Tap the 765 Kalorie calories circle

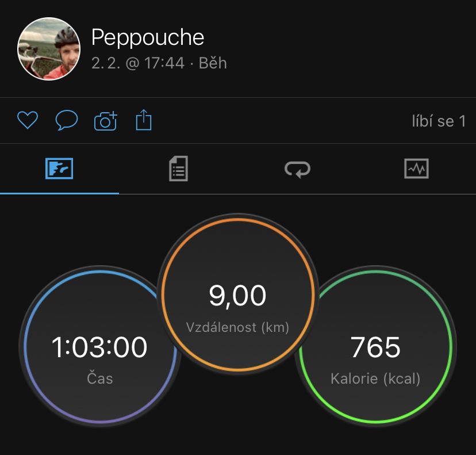[x=375, y=346]
